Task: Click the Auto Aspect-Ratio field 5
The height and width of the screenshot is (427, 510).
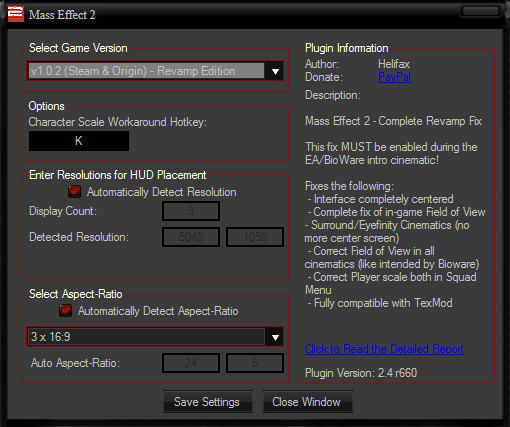Action: pyautogui.click(x=255, y=363)
